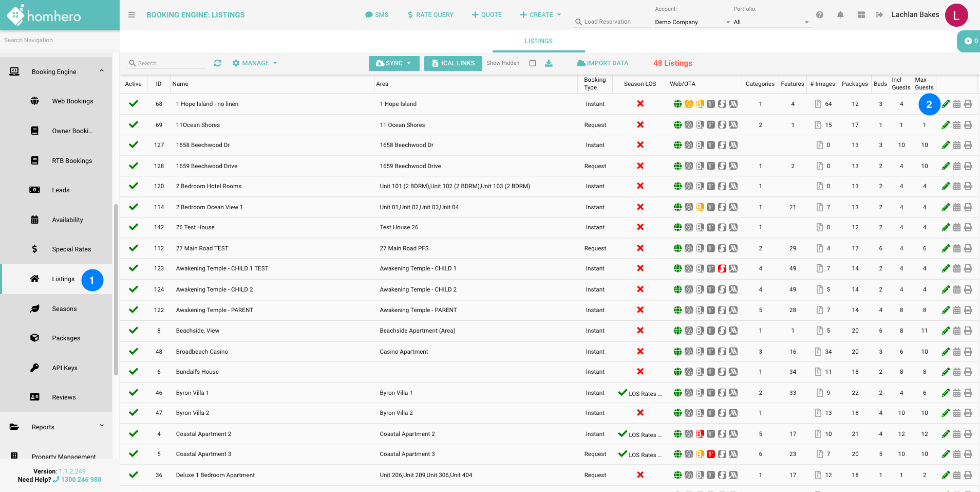Viewport: 980px width, 492px height.
Task: Edit listing 11Ocean Shores with pencil icon
Action: (x=946, y=125)
